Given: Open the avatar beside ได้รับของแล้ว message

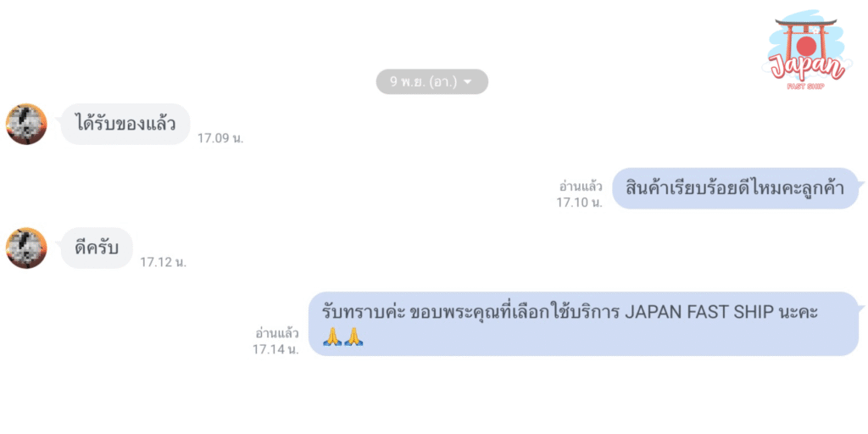Looking at the screenshot, I should click(26, 124).
